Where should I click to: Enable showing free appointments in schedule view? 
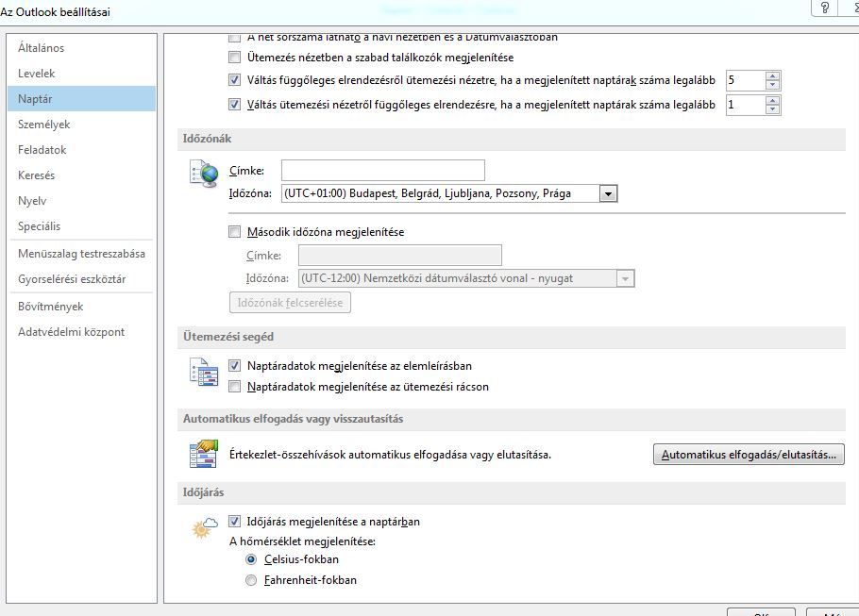234,57
